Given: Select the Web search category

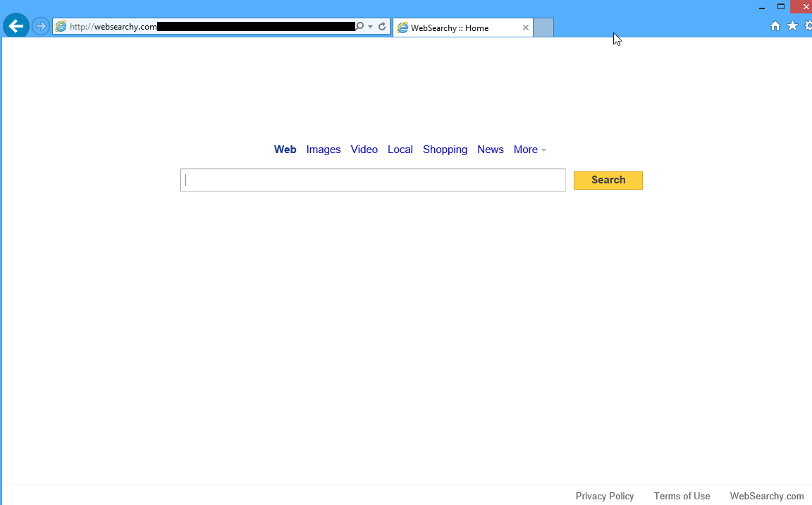Looking at the screenshot, I should tap(285, 150).
